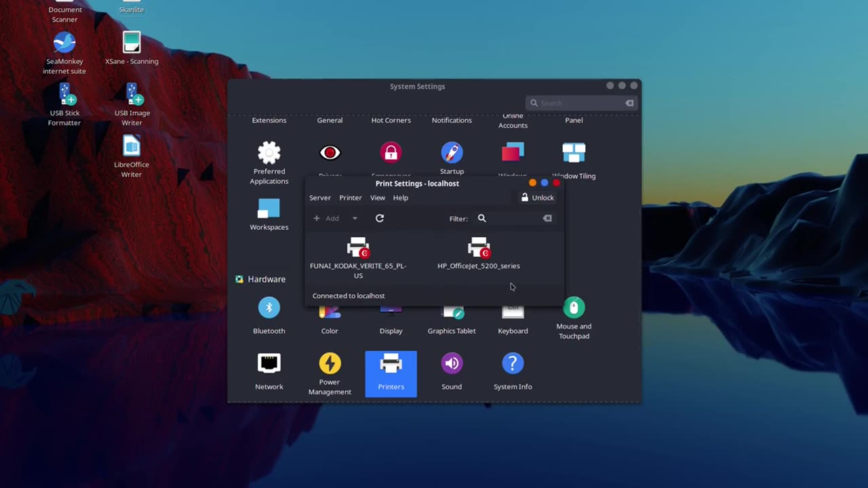Click the refresh printer list icon

pos(380,218)
